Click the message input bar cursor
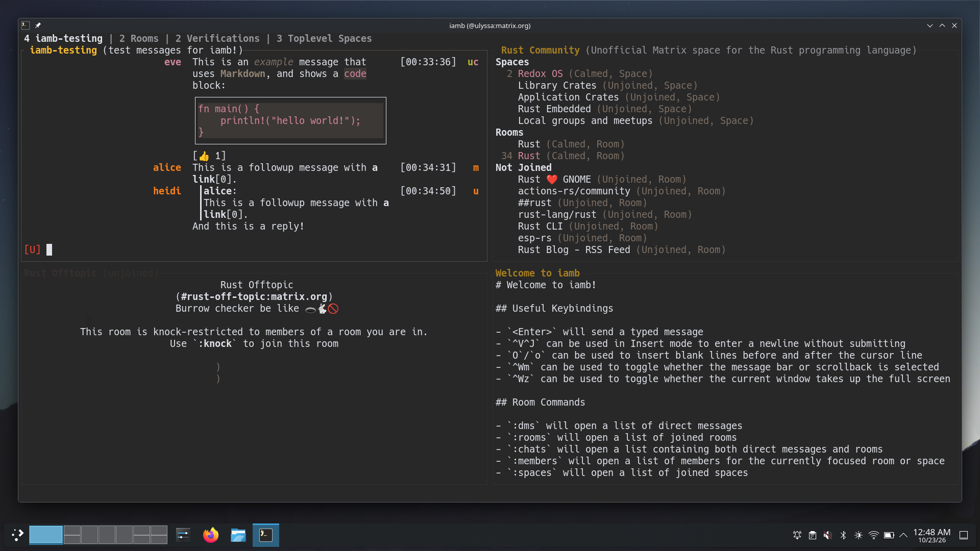Screen dimensions: 980x551 50,249
